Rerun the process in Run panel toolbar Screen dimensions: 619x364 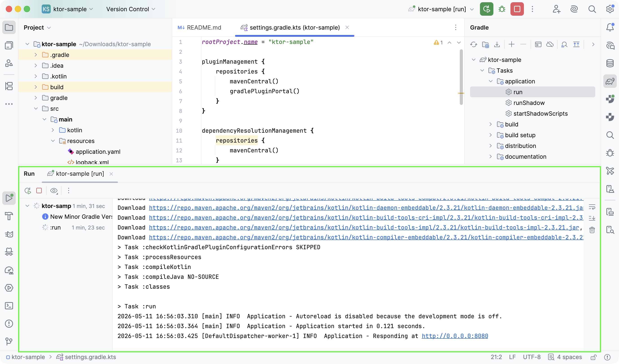28,191
